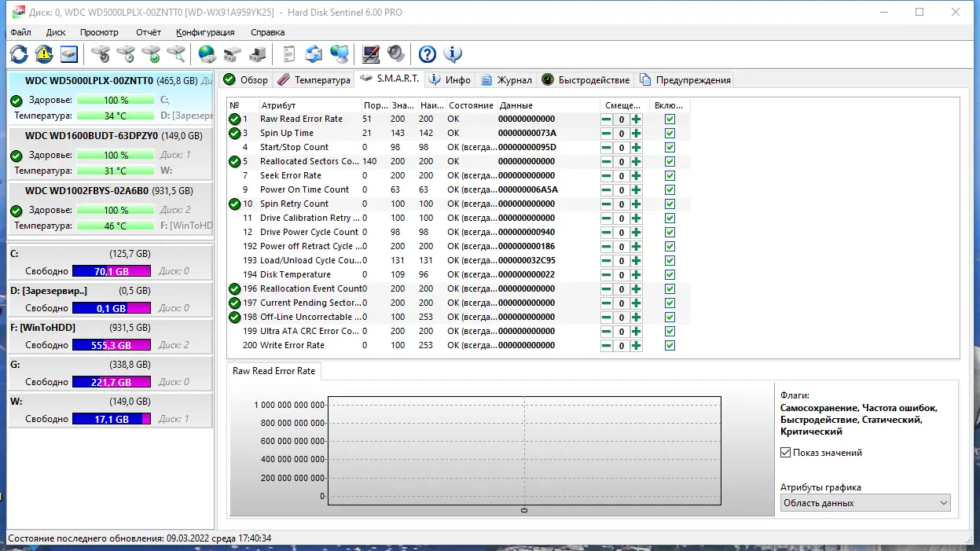Click the plus offset button for Start/Stop Count
Viewport: 980px width, 551px height.
point(636,148)
